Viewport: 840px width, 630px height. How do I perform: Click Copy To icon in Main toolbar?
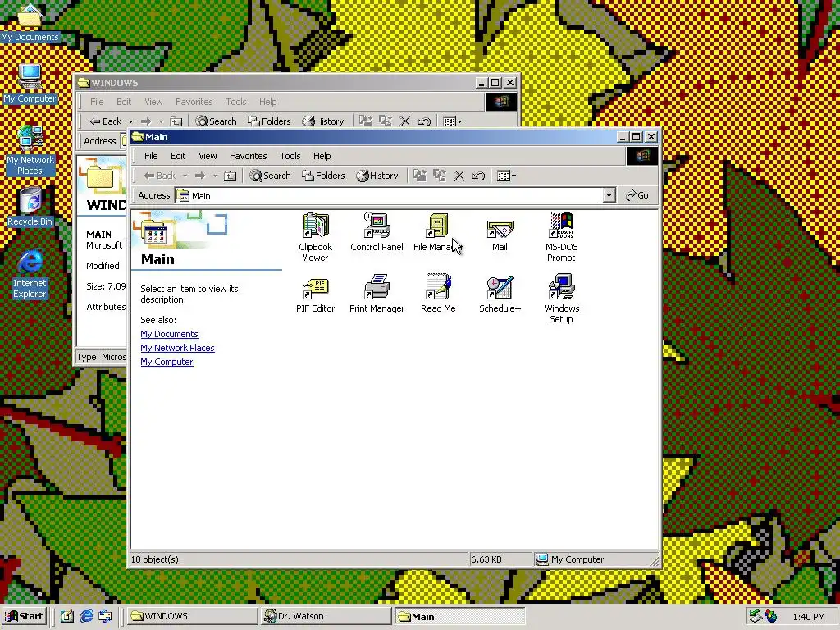(440, 176)
